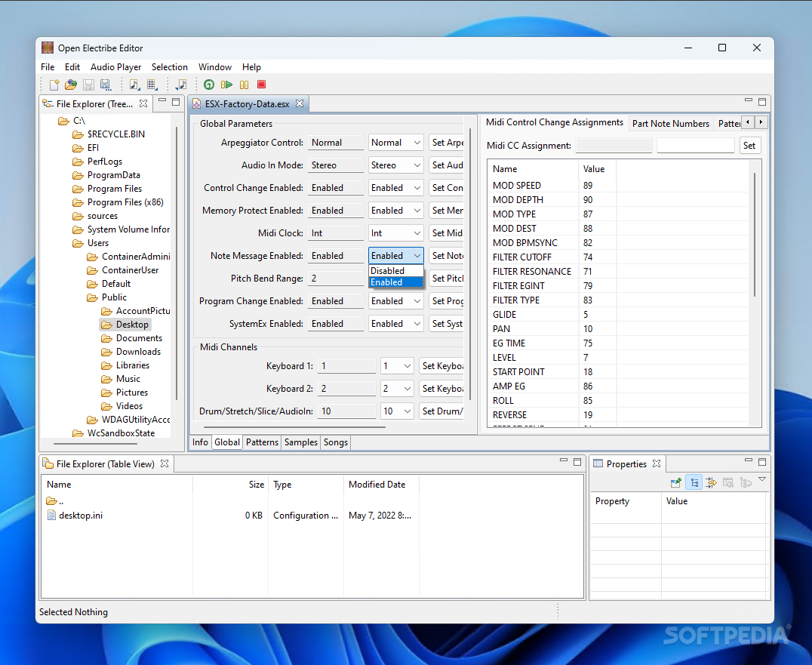Show previous tabs with the left arrow
Image resolution: width=812 pixels, height=665 pixels.
[747, 122]
